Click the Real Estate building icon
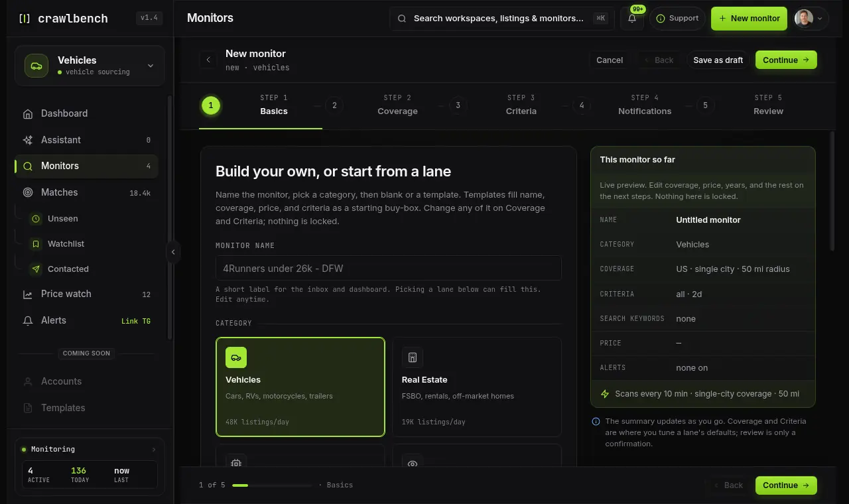The width and height of the screenshot is (849, 504). click(x=413, y=357)
